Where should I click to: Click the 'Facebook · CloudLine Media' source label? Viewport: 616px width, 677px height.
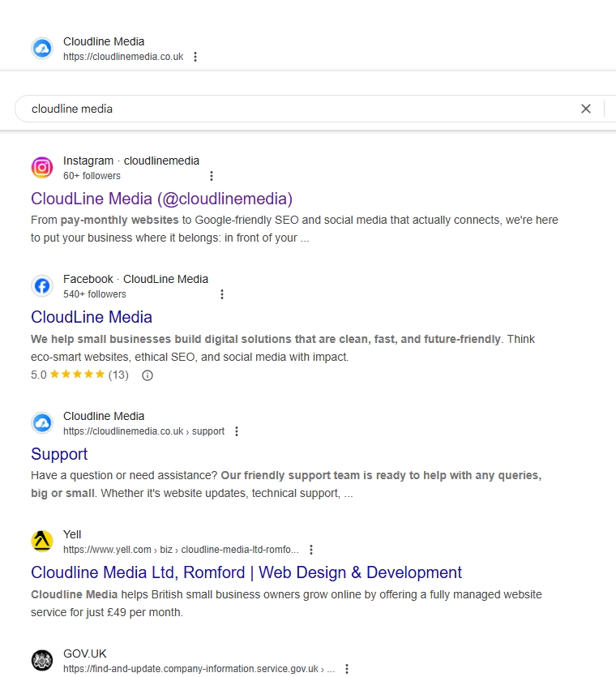(x=135, y=280)
